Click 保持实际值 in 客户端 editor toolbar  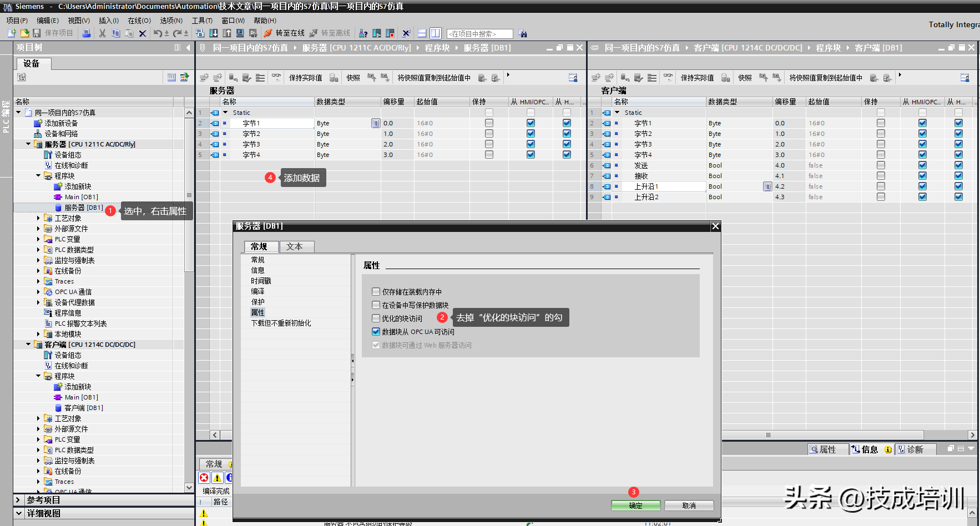tap(697, 78)
